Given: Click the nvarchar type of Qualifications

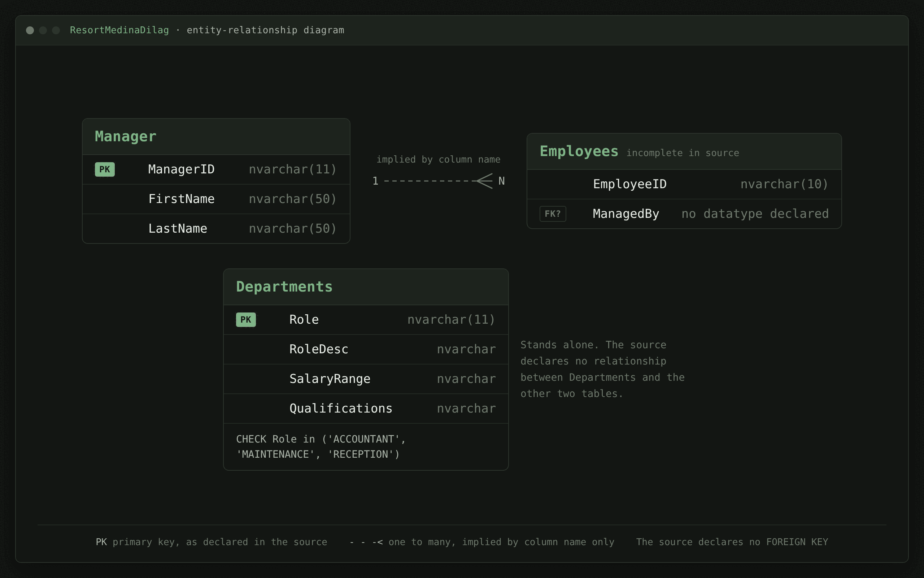Looking at the screenshot, I should coord(466,408).
